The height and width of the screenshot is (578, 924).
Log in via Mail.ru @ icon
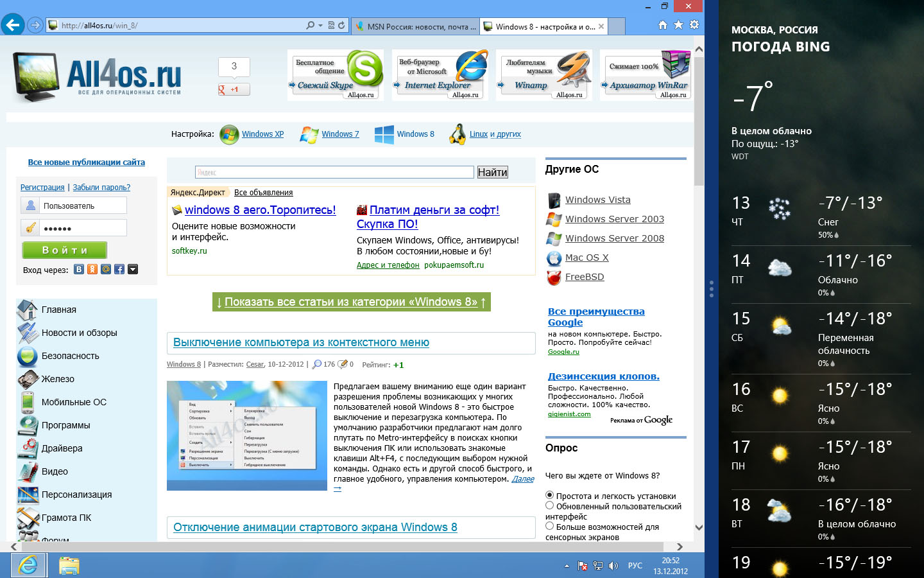106,270
